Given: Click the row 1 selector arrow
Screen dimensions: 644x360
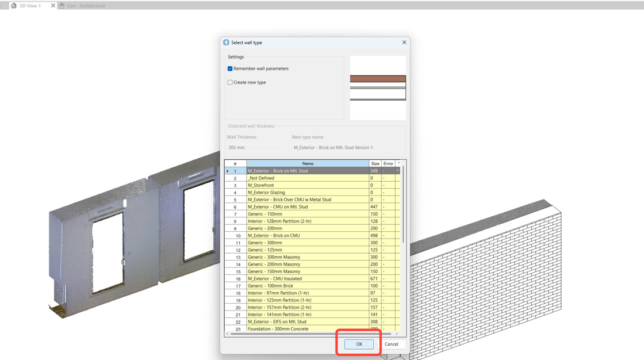Looking at the screenshot, I should (228, 171).
